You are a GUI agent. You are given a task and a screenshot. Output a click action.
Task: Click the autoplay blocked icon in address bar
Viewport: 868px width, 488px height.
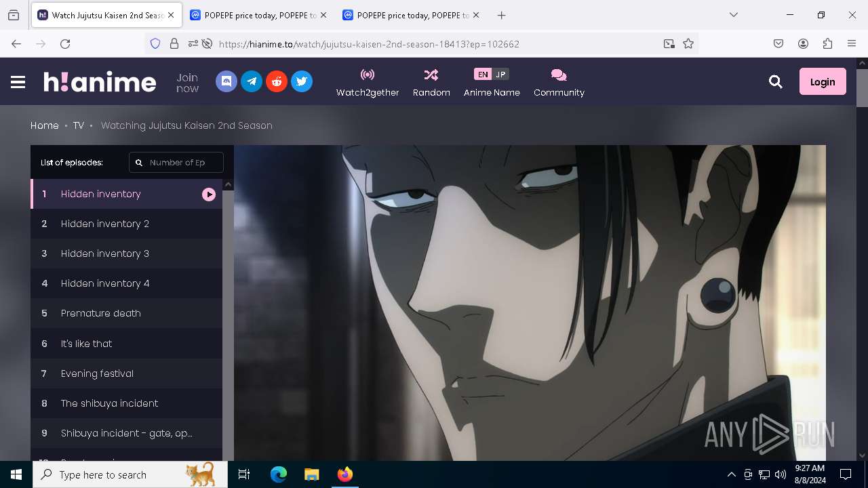pyautogui.click(x=207, y=43)
